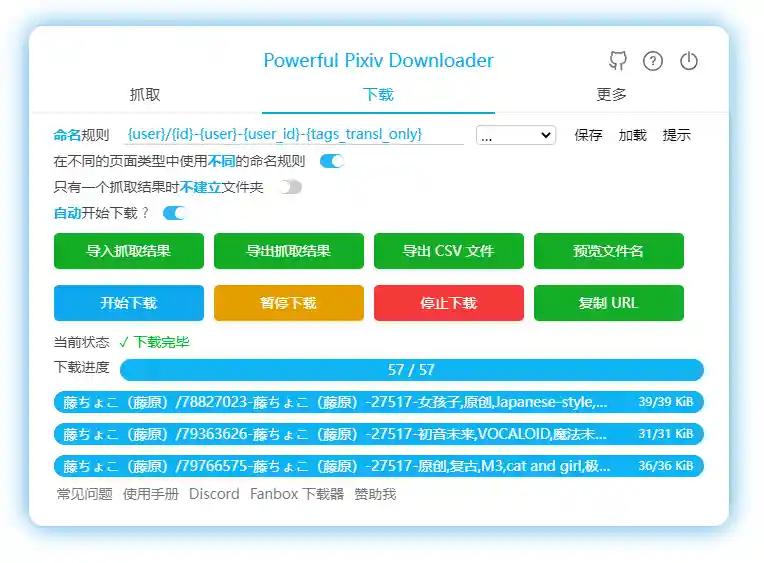Click the progress row for 78827023
This screenshot has height=563, width=764.
point(379,402)
